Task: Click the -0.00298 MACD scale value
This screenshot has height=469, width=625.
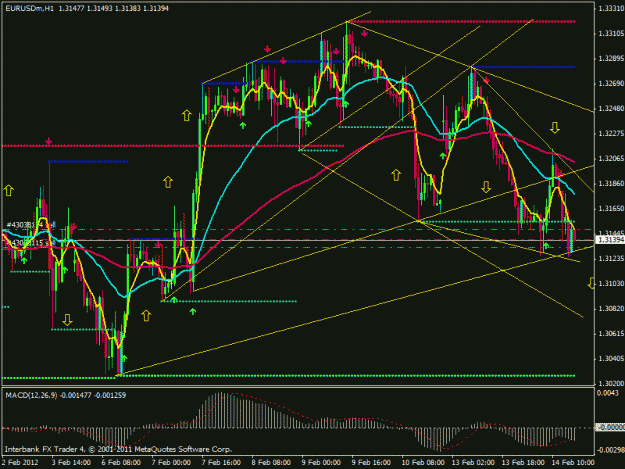Action: click(610, 450)
